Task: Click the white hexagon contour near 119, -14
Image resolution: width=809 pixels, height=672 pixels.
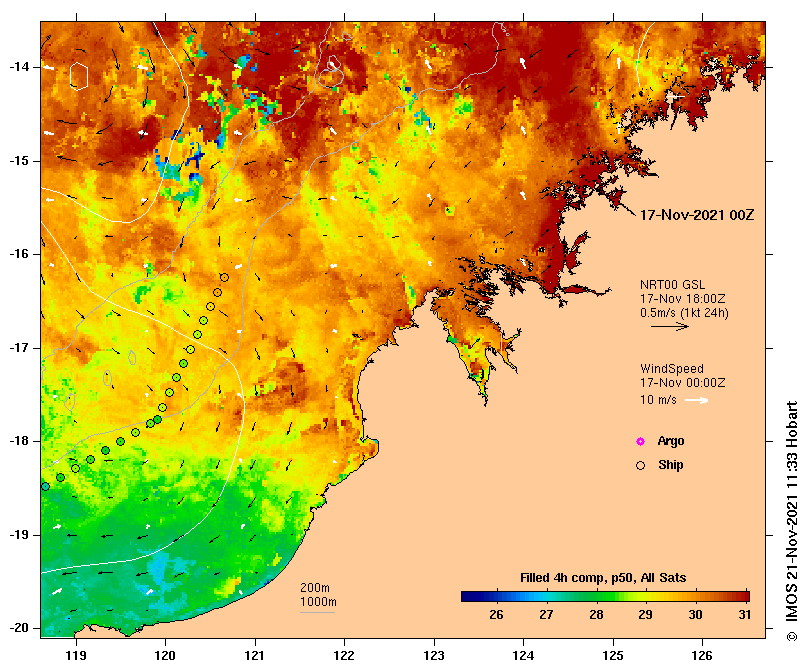Action: tap(79, 76)
